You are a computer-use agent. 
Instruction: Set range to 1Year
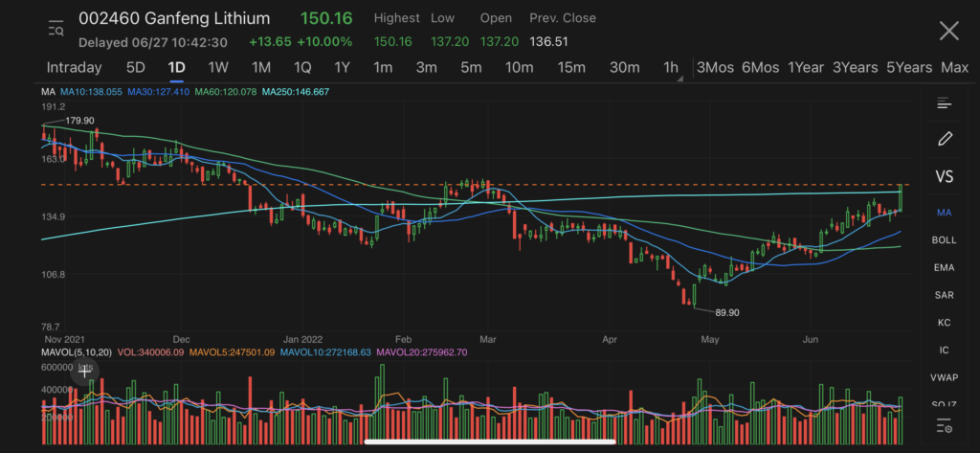806,68
